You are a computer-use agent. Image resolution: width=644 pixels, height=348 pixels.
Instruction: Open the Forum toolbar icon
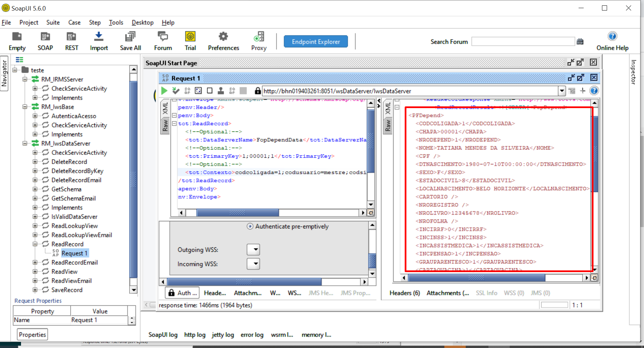[x=163, y=41]
